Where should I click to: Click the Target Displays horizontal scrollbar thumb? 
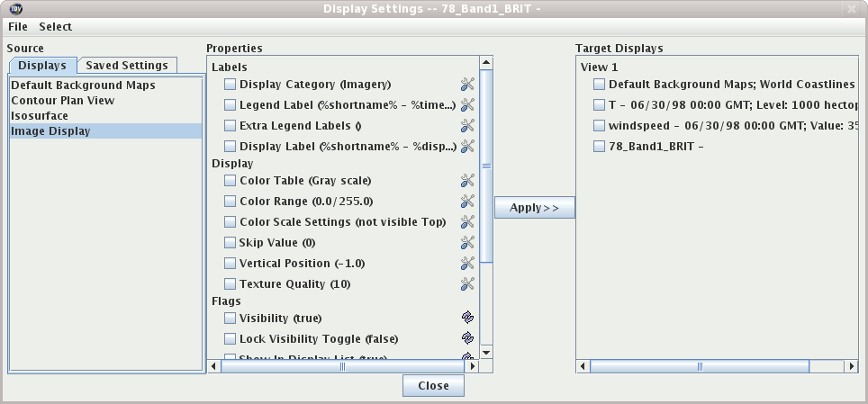tap(701, 367)
